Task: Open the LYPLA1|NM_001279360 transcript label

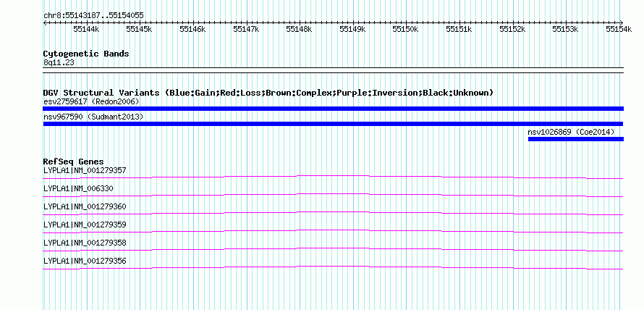Action: coord(85,206)
